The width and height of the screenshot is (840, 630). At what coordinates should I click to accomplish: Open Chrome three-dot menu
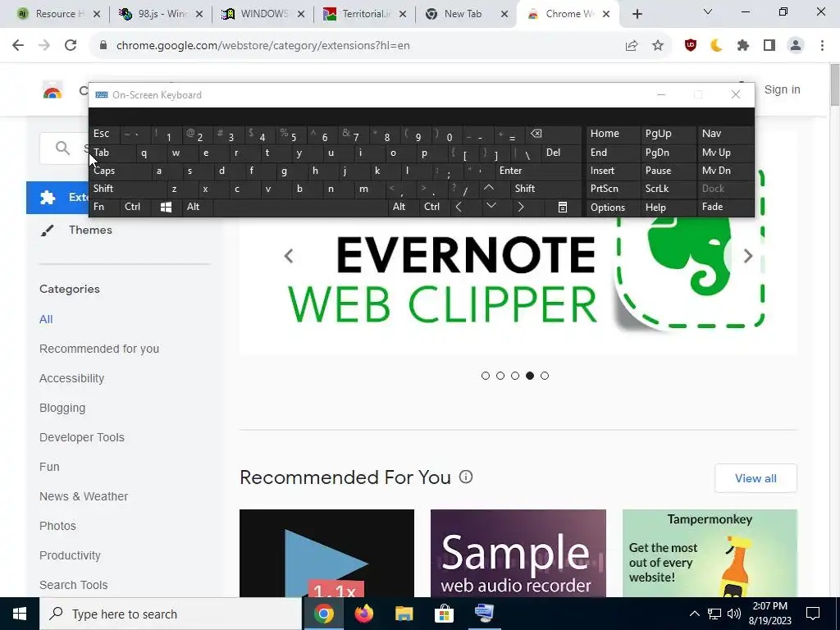click(822, 46)
